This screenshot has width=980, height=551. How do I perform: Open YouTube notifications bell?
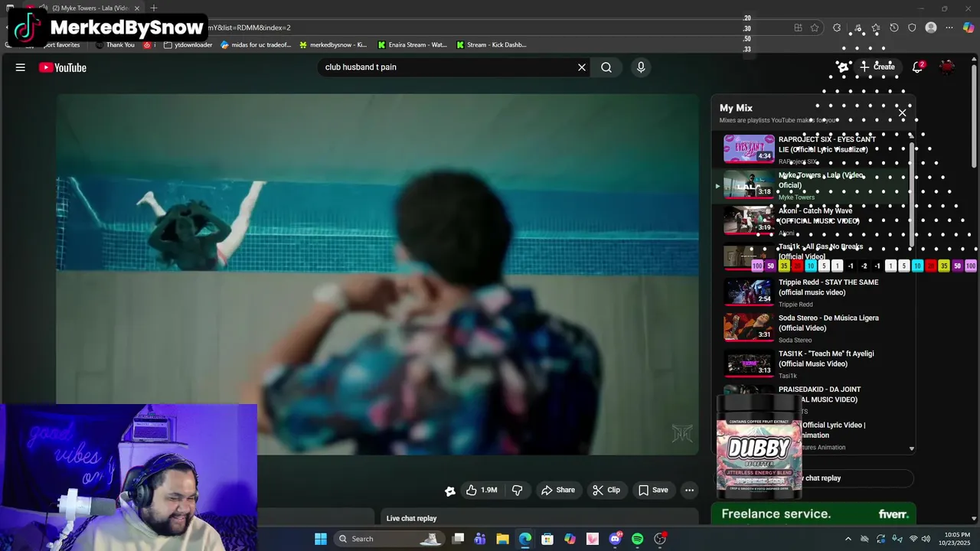pyautogui.click(x=917, y=67)
